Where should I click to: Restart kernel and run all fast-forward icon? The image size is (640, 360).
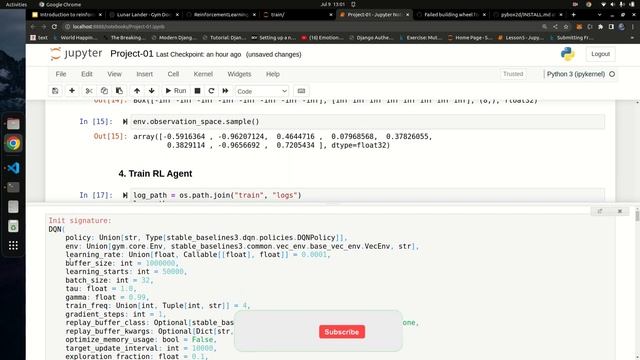[225, 91]
